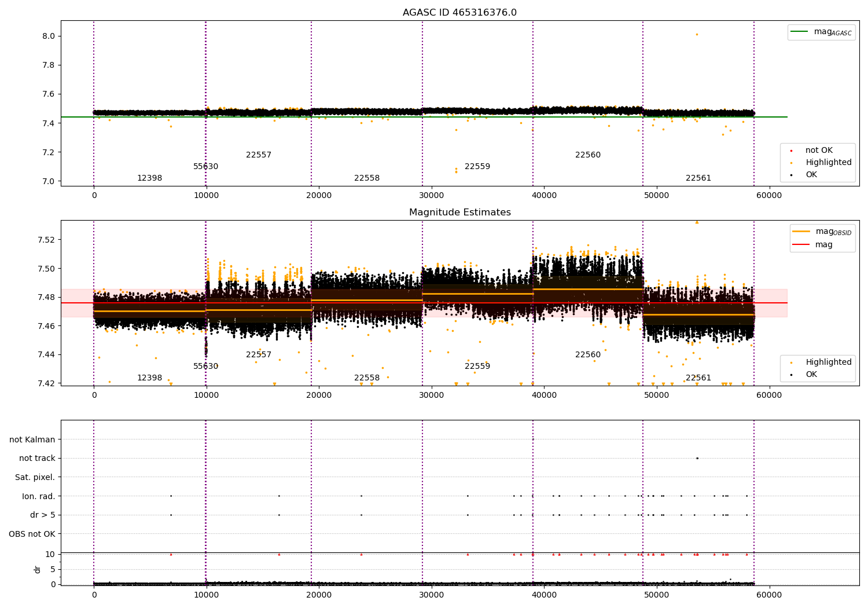This screenshot has height=608, width=868.
Task: Click obsid label '22557' in the middle plot
Action: pos(259,355)
